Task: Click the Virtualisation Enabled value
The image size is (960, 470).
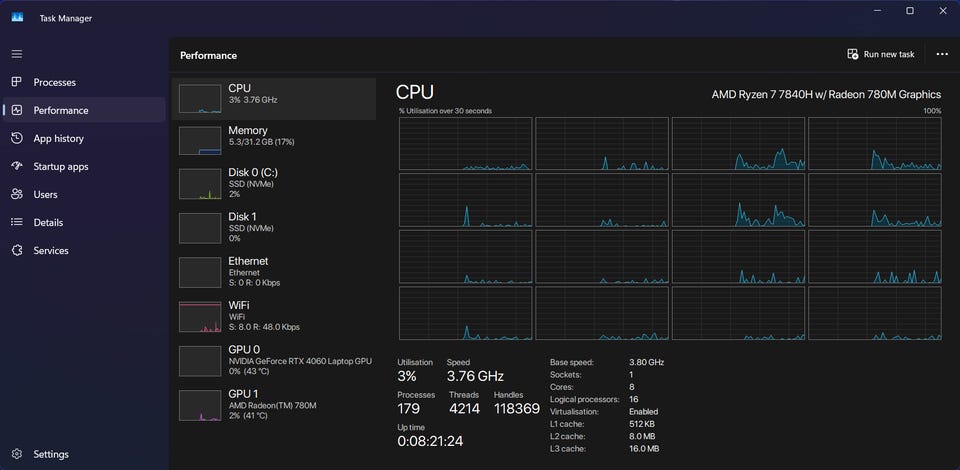Action: coord(643,412)
